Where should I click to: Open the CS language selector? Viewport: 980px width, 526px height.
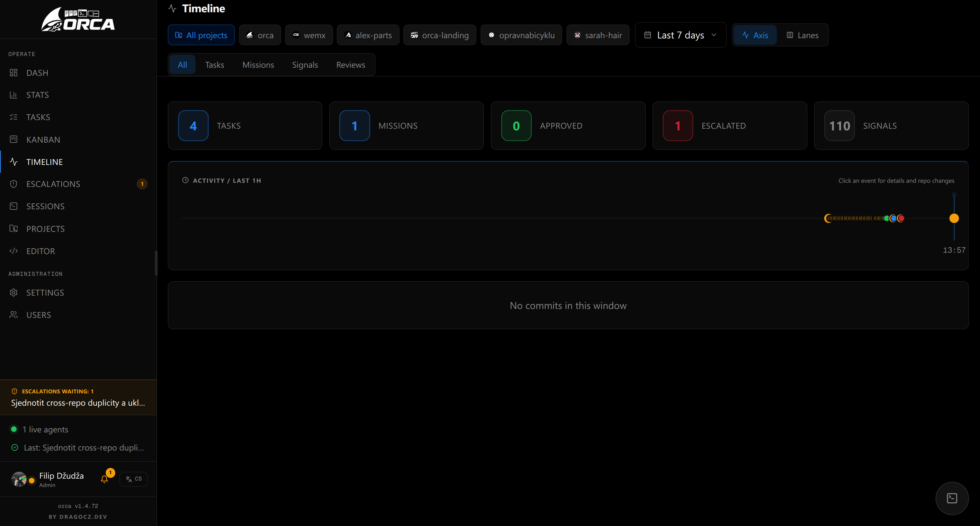[x=134, y=479]
